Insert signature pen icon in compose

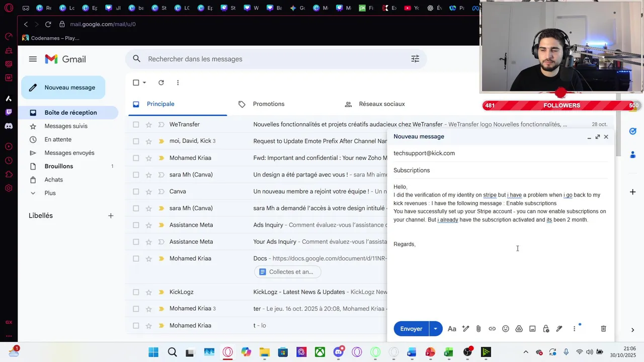tap(559, 329)
